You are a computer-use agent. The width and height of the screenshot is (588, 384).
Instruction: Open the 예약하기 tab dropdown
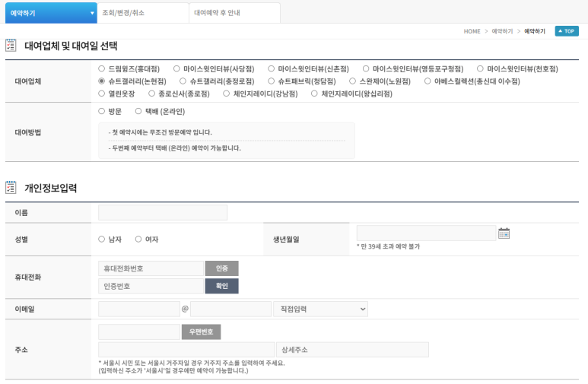[51, 13]
